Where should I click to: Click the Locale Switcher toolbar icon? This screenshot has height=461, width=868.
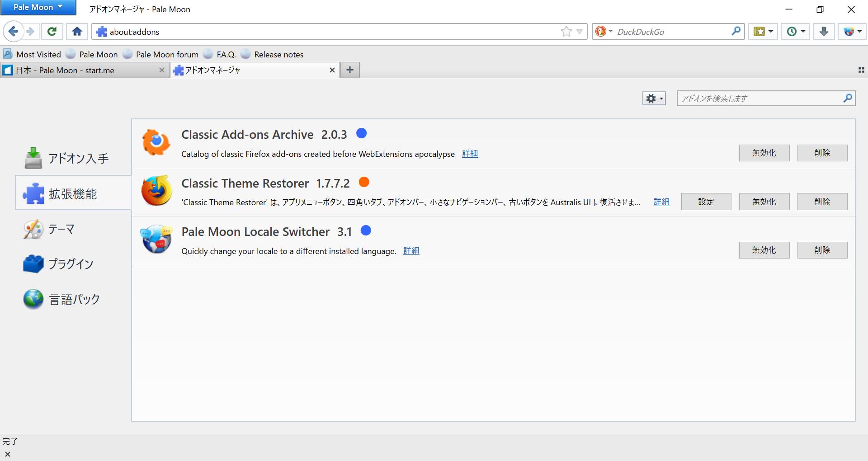(x=849, y=32)
